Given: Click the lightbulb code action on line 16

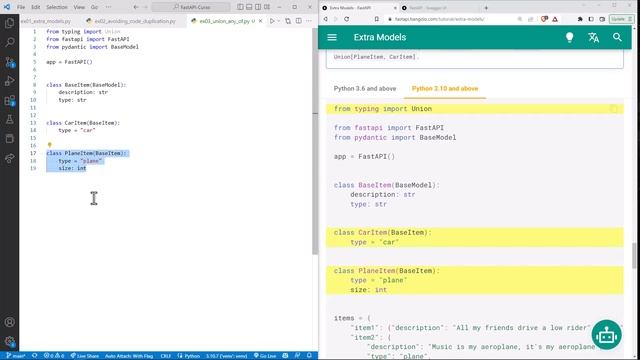Looking at the screenshot, I should [x=50, y=145].
